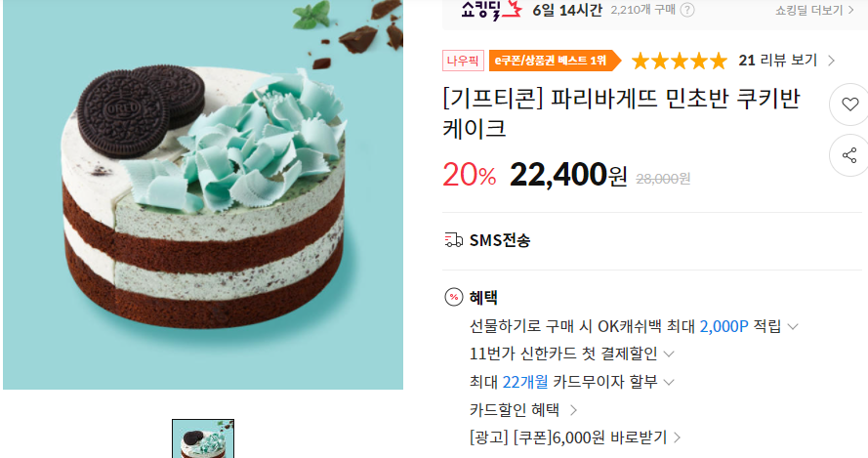Open 쇼킹딜 더보기 link

tap(814, 10)
